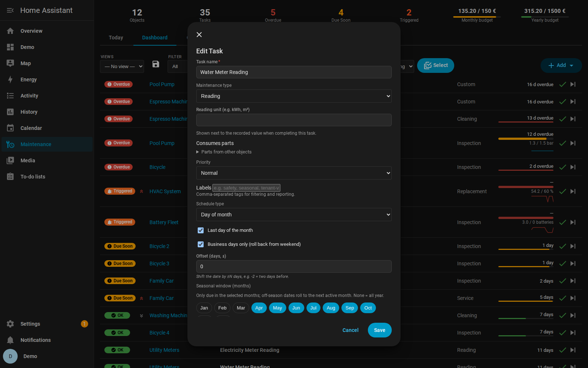
Task: Open the Map sidebar item
Action: coord(47,63)
